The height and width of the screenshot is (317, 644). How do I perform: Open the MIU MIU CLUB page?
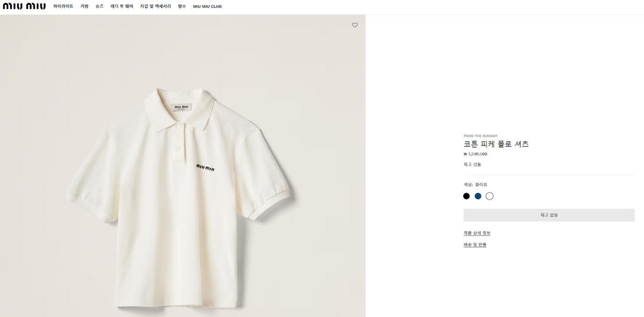(x=207, y=7)
